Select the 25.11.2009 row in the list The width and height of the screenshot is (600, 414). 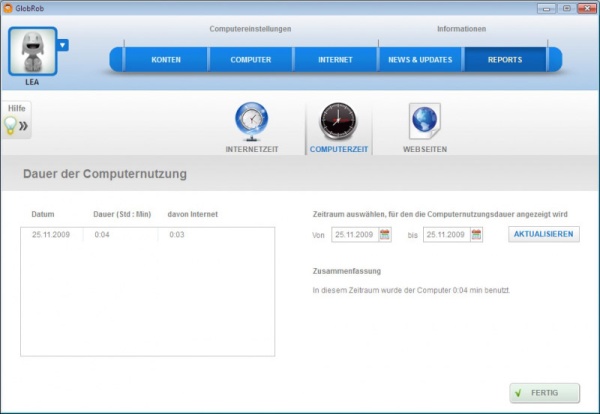click(x=147, y=235)
